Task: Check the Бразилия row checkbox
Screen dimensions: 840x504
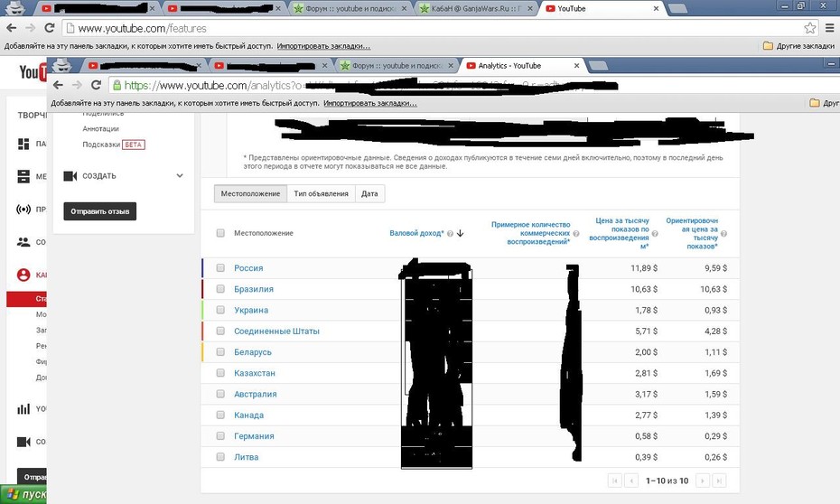Action: 220,289
